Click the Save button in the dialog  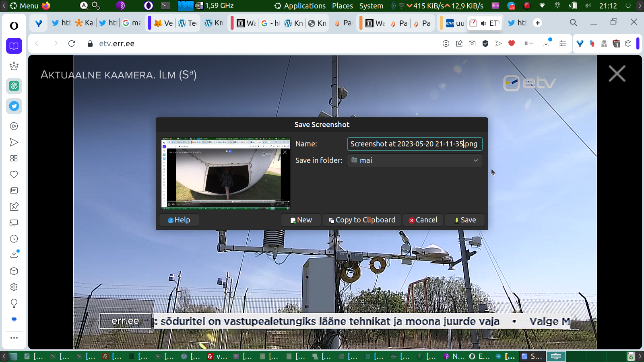(x=465, y=220)
